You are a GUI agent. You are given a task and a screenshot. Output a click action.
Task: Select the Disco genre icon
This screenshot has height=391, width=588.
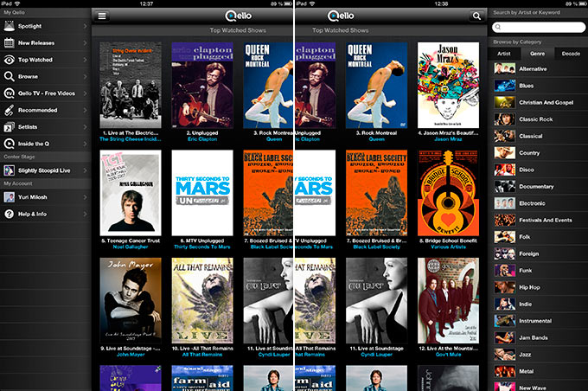click(x=504, y=170)
